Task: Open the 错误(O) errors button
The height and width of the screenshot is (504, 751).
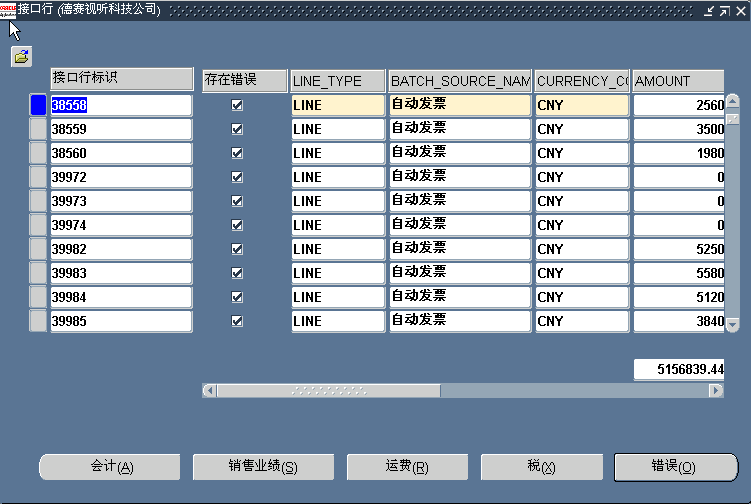Action: coord(675,467)
